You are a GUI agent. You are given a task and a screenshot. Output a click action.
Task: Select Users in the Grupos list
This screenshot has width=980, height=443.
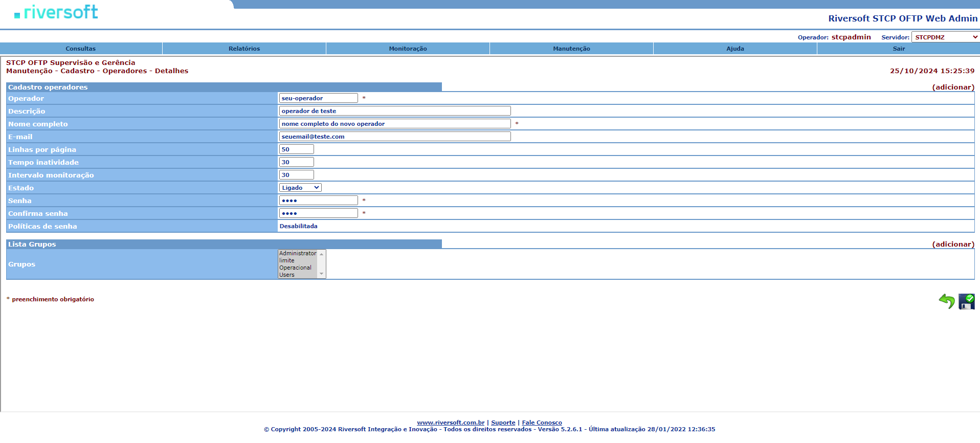pyautogui.click(x=298, y=275)
